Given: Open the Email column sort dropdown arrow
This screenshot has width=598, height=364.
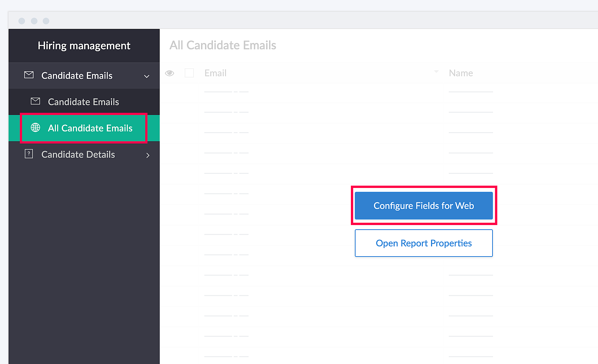Looking at the screenshot, I should (x=436, y=72).
